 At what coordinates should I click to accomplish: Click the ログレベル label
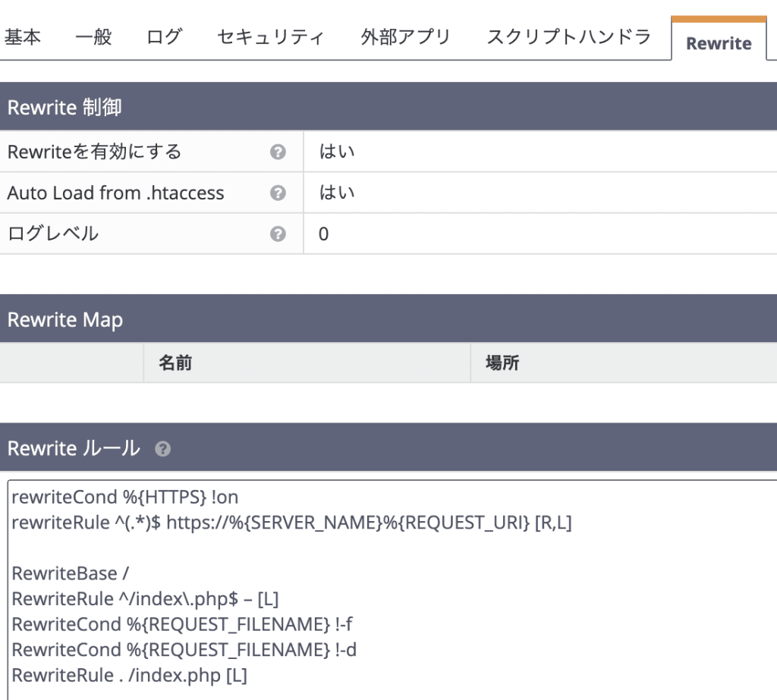53,234
